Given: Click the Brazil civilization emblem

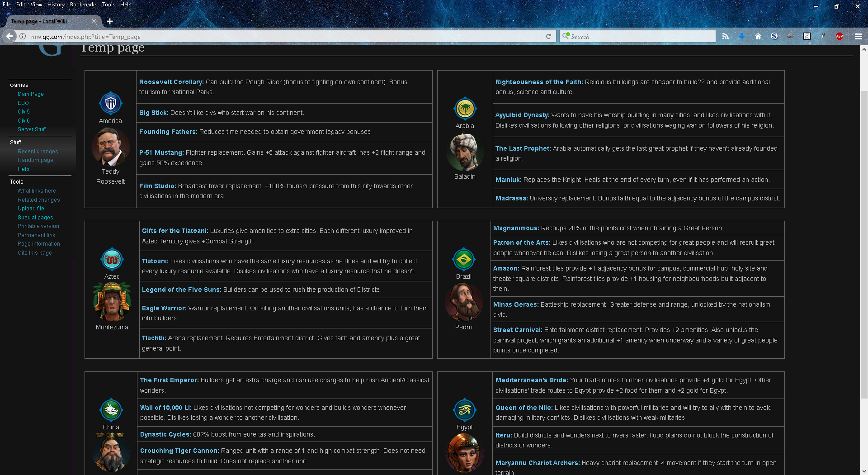Looking at the screenshot, I should 463,260.
